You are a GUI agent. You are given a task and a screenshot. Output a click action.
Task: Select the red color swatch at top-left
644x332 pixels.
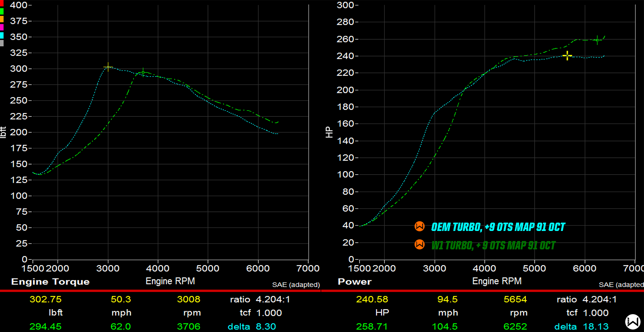tap(1, 3)
